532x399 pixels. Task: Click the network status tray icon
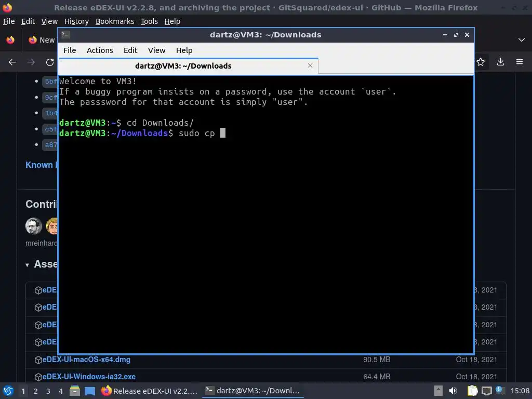pos(486,391)
